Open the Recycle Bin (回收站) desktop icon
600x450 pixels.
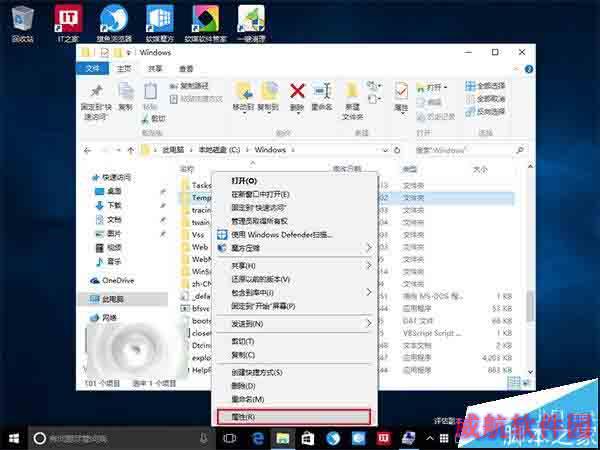pos(23,23)
